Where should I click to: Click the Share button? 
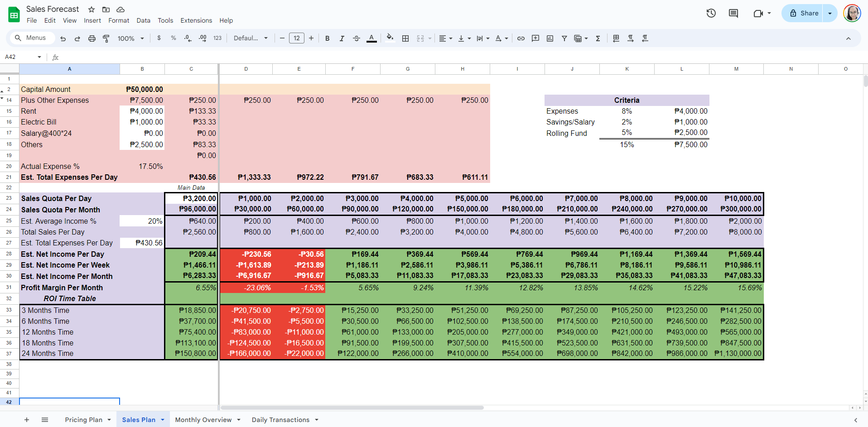pos(805,13)
